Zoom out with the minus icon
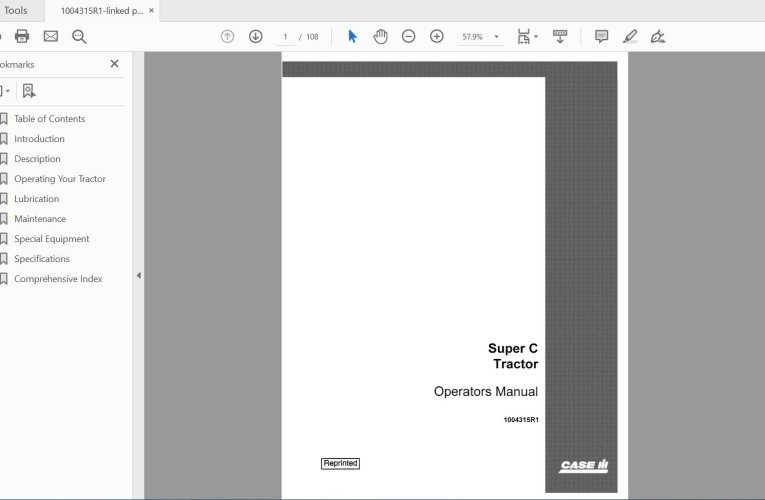The width and height of the screenshot is (765, 500). pyautogui.click(x=408, y=37)
